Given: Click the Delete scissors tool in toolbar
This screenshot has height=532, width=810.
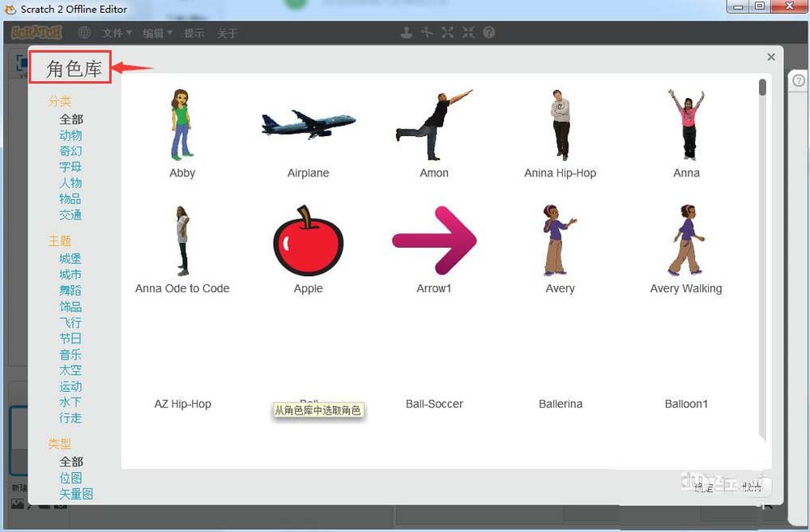Looking at the screenshot, I should coord(427,32).
